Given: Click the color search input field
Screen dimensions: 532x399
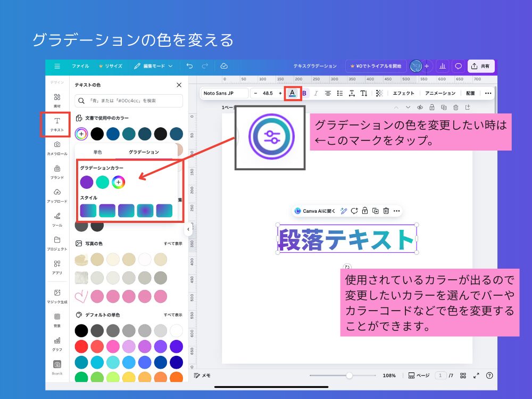Looking at the screenshot, I should 129,101.
